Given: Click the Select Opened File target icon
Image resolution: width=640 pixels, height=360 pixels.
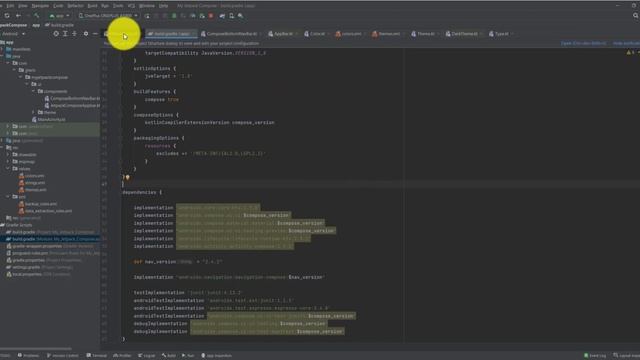Looking at the screenshot, I should (56, 34).
